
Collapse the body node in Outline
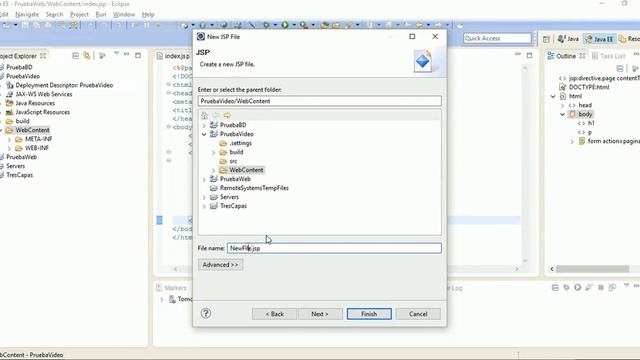562,114
